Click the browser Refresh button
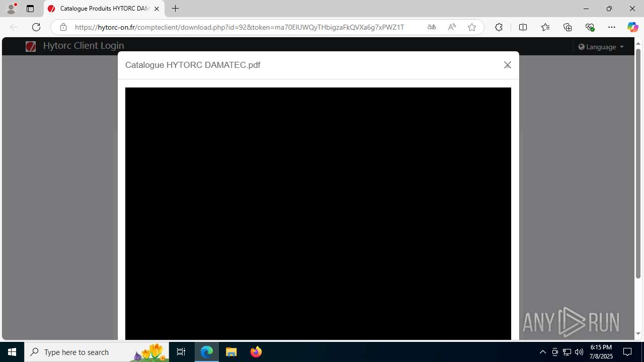The image size is (644, 362). click(x=36, y=27)
